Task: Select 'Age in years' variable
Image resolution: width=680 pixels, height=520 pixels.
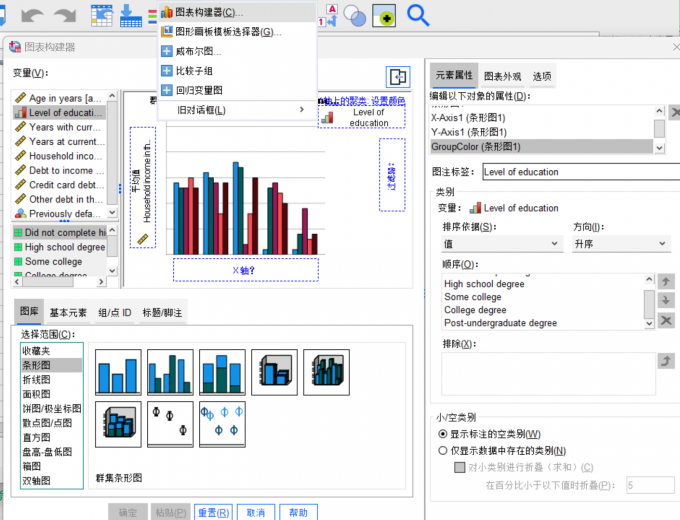Action: click(59, 98)
